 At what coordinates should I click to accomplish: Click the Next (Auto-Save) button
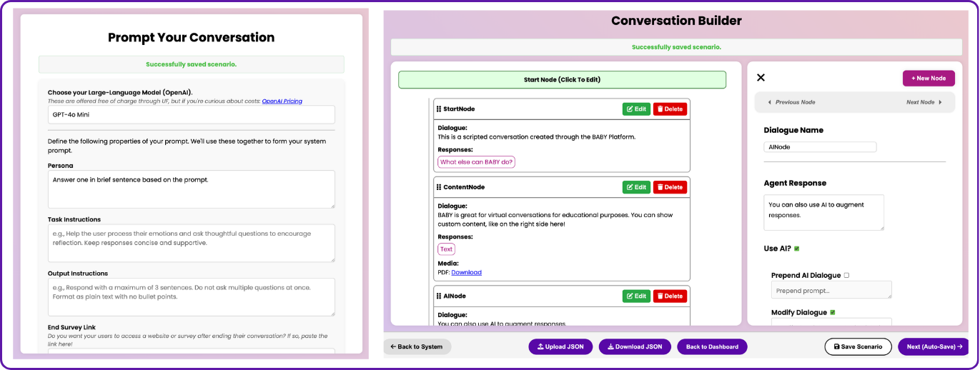(934, 346)
